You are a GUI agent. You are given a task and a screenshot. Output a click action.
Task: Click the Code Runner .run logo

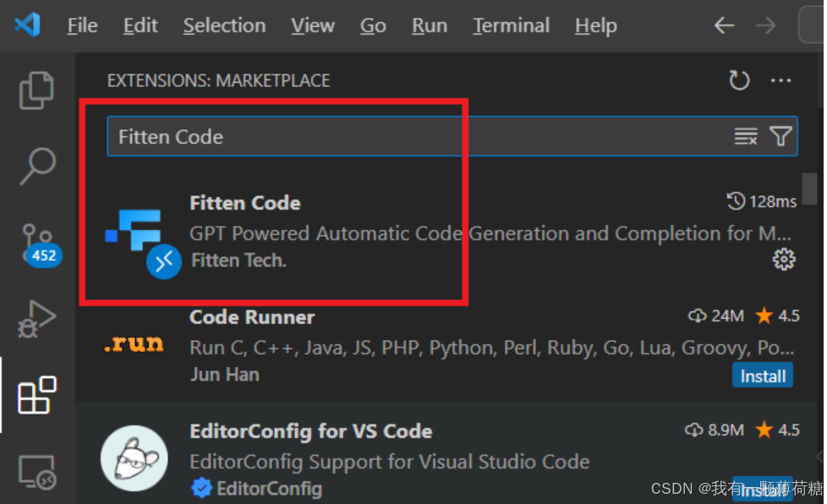point(134,343)
